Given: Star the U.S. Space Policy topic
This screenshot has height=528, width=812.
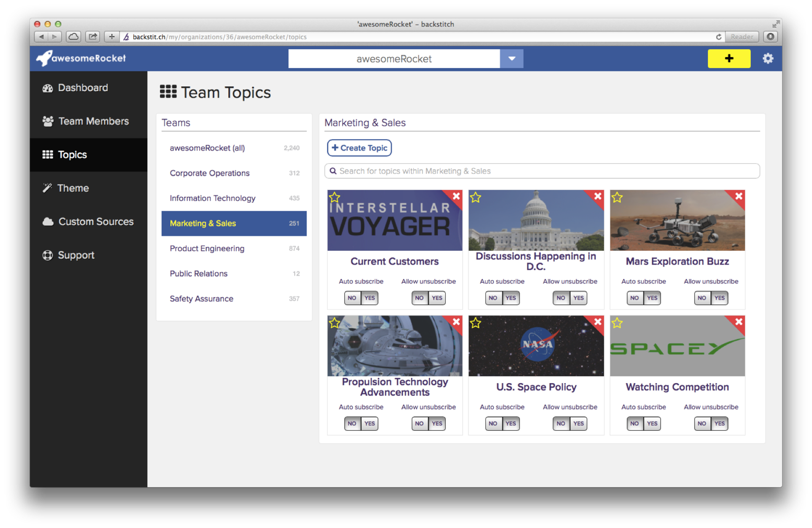Looking at the screenshot, I should 475,323.
